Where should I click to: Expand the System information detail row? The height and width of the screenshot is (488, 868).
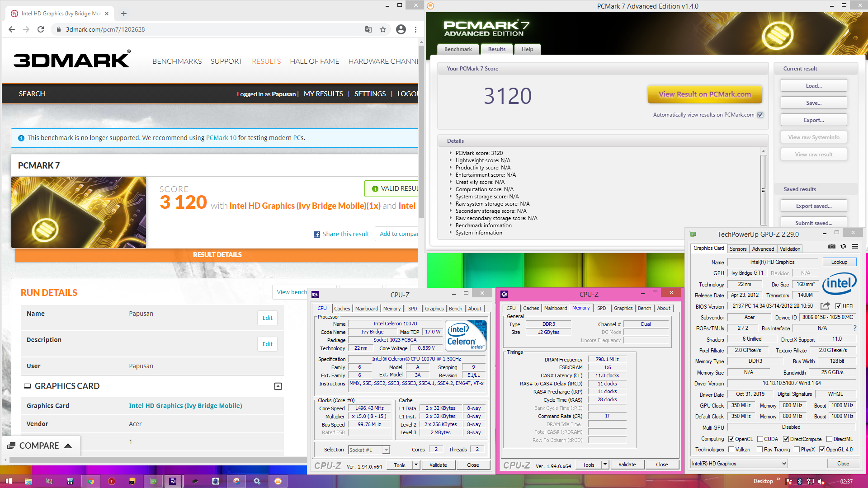[x=450, y=233]
